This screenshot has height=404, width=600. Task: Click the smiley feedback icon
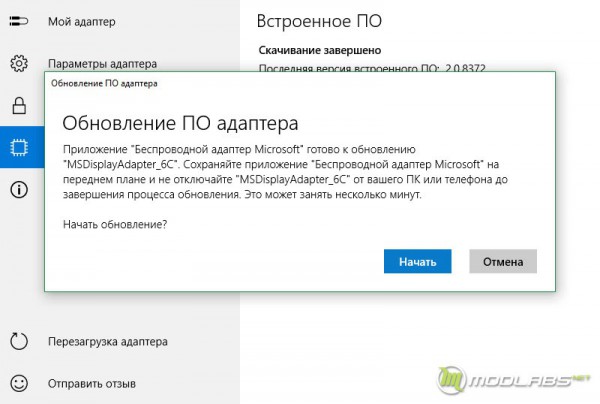tap(19, 383)
